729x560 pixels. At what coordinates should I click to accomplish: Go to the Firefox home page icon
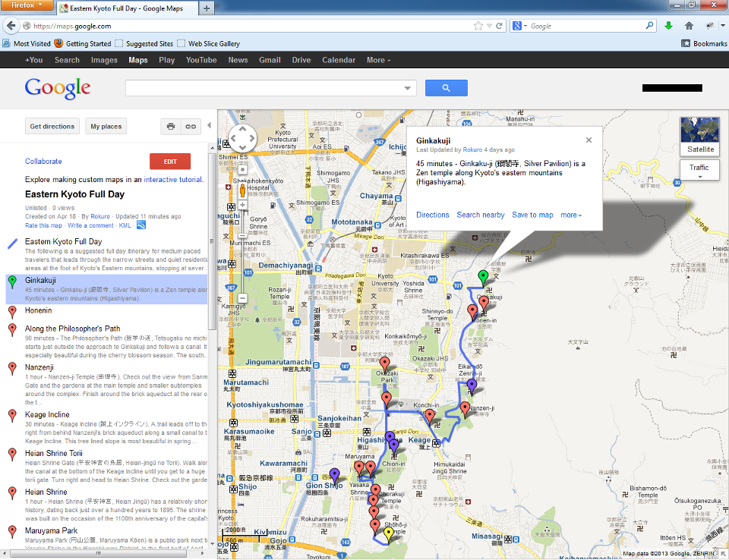pyautogui.click(x=689, y=26)
